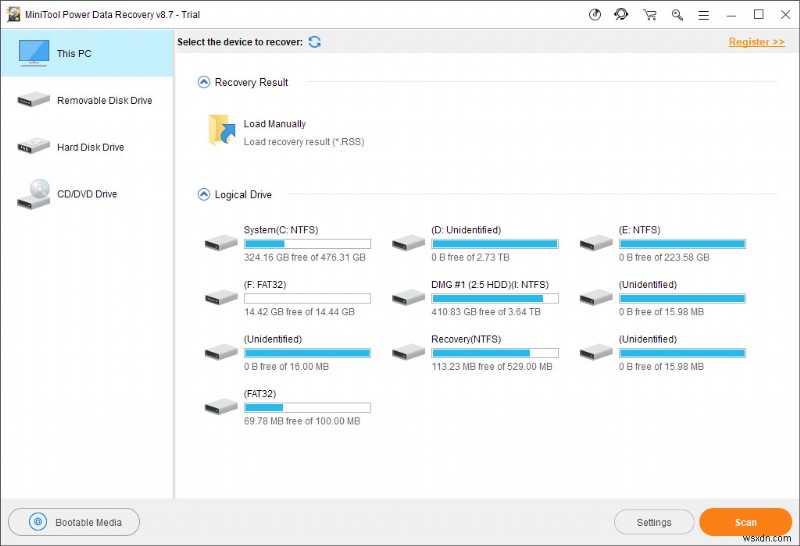Screen dimensions: 800x546
Task: Click the clock-shaped icon in title bar
Action: [x=595, y=15]
